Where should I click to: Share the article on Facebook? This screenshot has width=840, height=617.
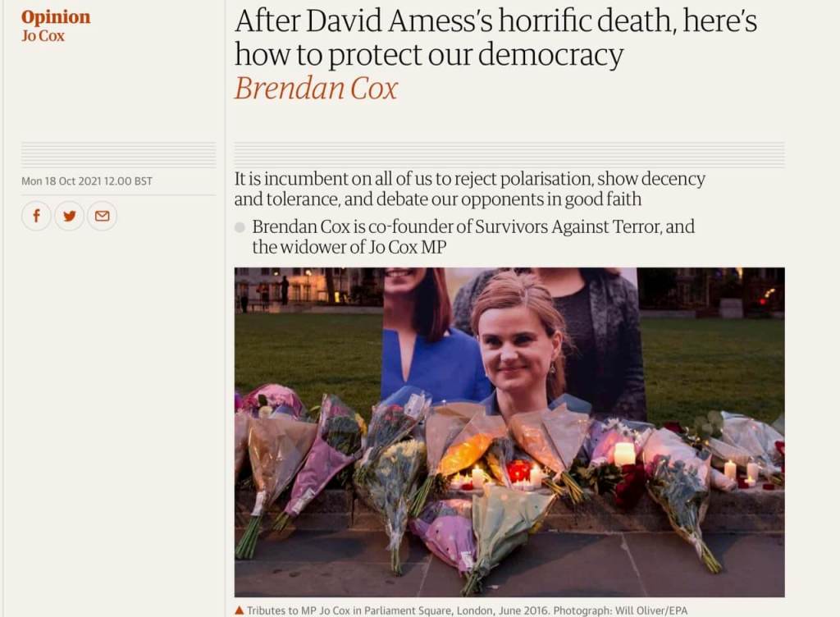[36, 216]
